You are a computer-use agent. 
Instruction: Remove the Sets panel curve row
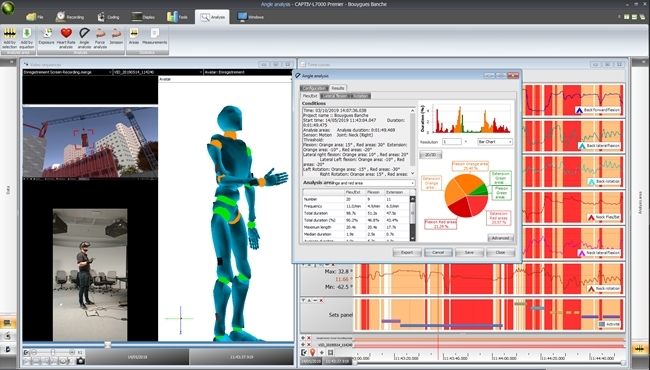[x=321, y=300]
